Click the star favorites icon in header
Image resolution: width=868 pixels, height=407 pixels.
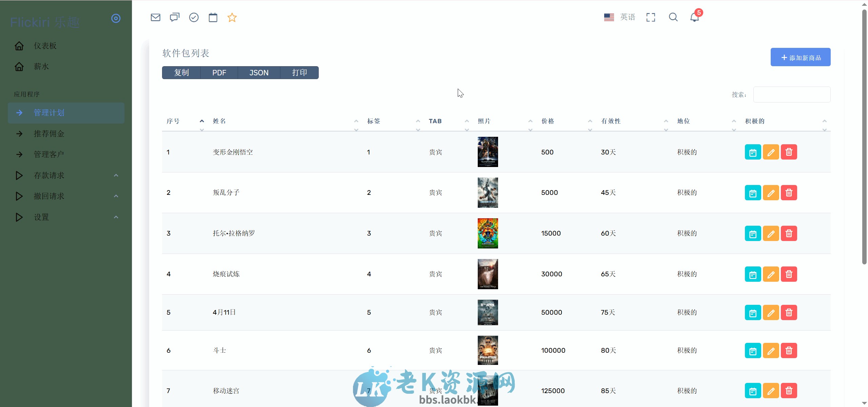tap(232, 17)
